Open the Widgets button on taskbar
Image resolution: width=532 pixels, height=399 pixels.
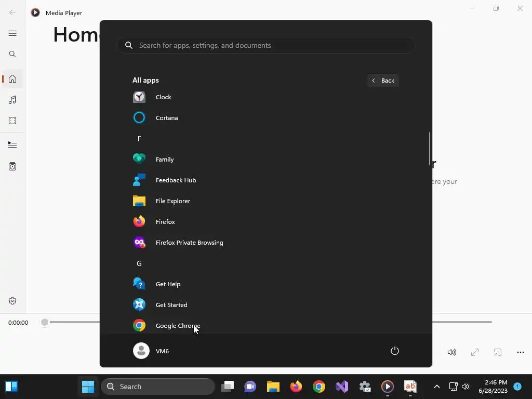click(x=11, y=387)
